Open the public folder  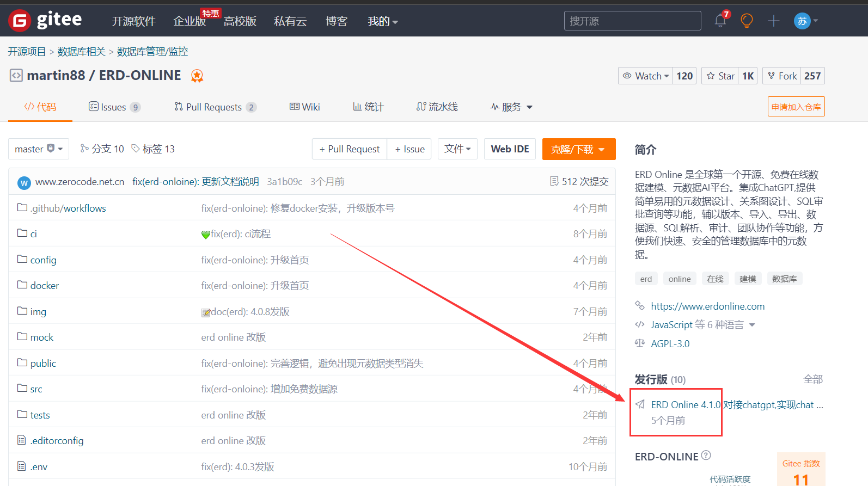[43, 363]
